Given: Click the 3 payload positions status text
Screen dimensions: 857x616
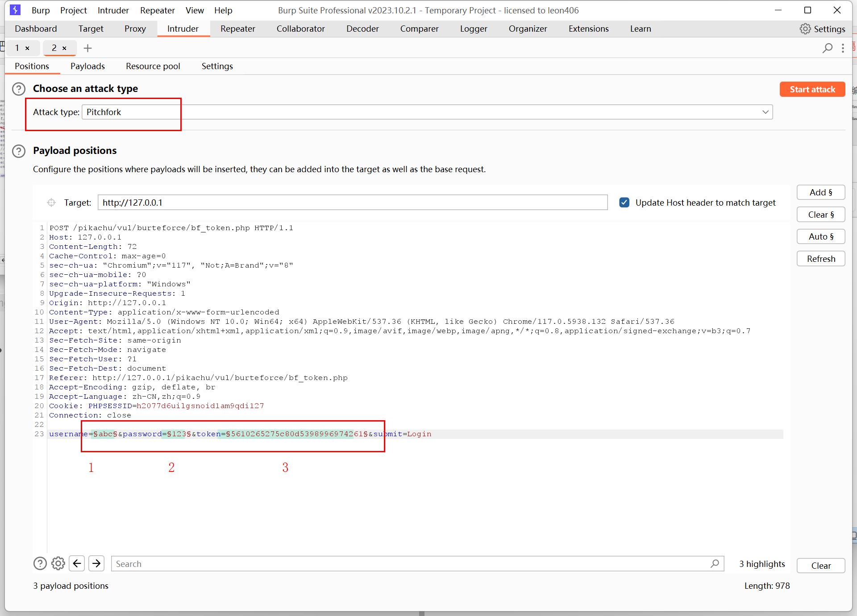Looking at the screenshot, I should click(71, 586).
